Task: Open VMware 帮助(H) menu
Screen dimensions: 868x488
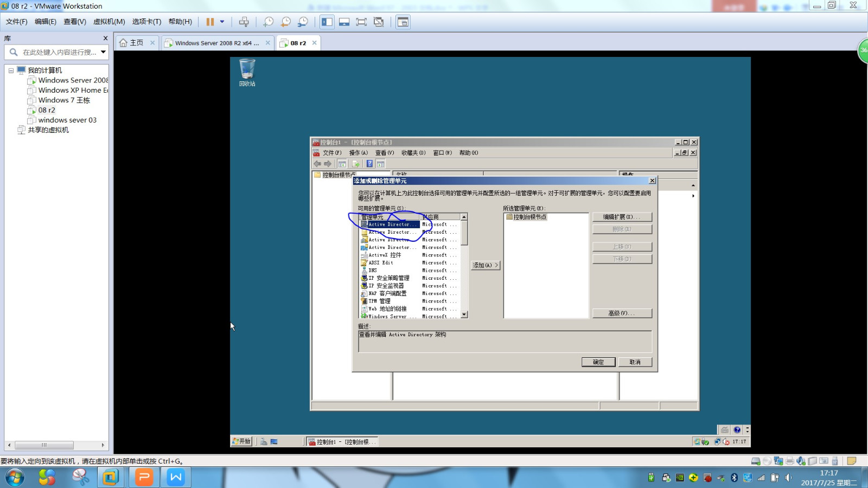Action: click(x=180, y=22)
